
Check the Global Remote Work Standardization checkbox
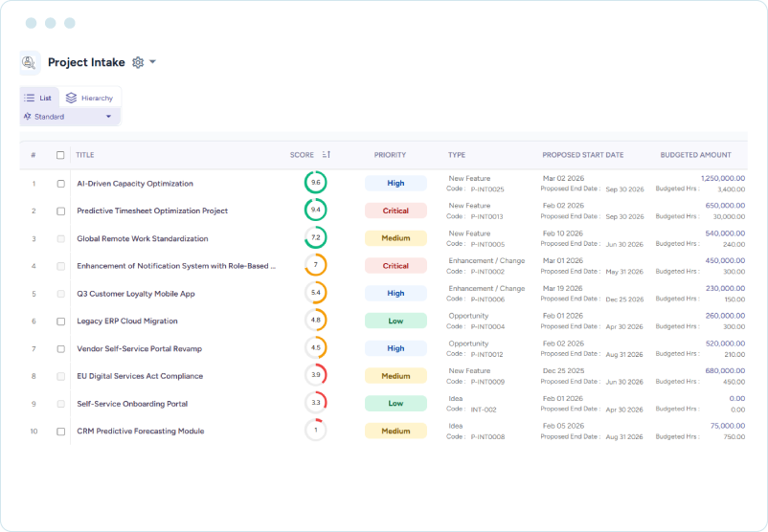point(60,239)
